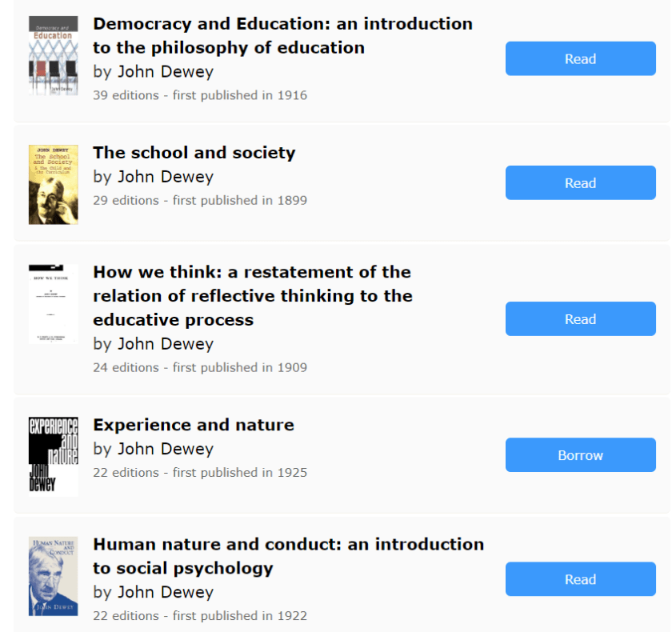Open Human nature and conduct cover thumbnail
Viewport: 672px width, 632px height.
53,576
